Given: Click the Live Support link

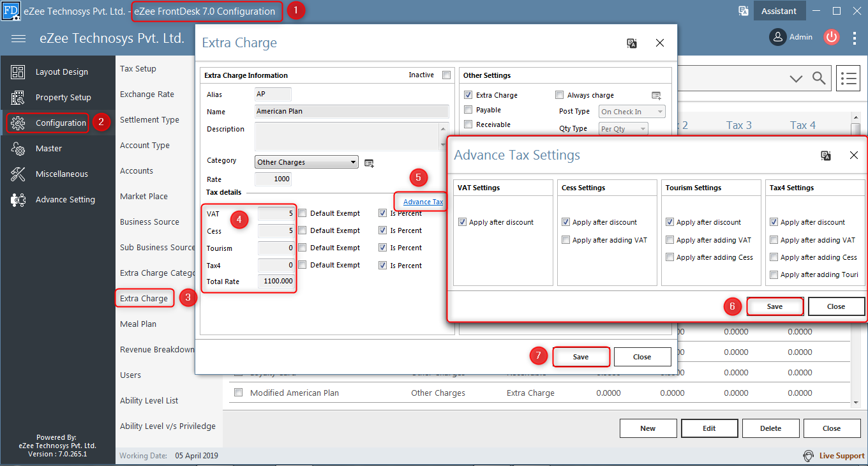Looking at the screenshot, I should (842, 456).
